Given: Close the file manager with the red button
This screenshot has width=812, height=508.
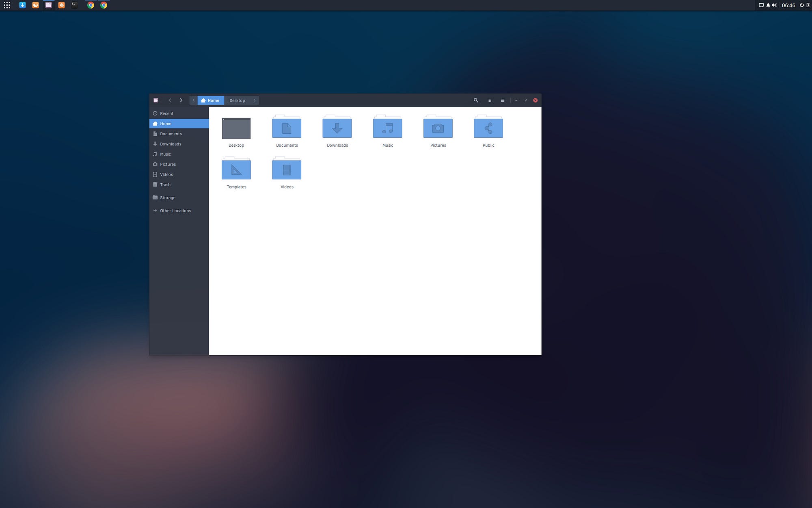Looking at the screenshot, I should tap(536, 100).
